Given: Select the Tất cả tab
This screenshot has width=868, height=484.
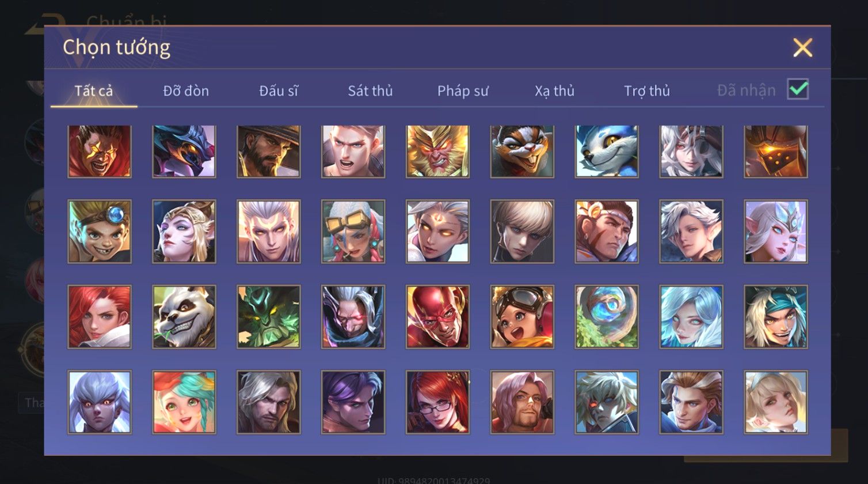Looking at the screenshot, I should tap(94, 90).
